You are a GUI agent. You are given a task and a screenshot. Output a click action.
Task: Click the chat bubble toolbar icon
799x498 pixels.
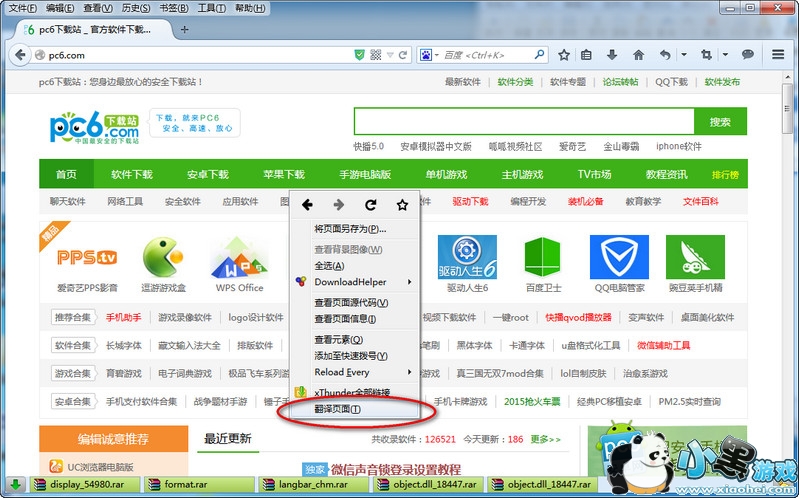[748, 55]
